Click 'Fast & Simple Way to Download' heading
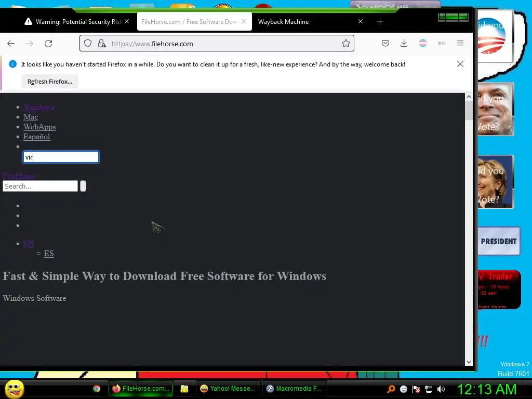The height and width of the screenshot is (399, 532). (165, 276)
